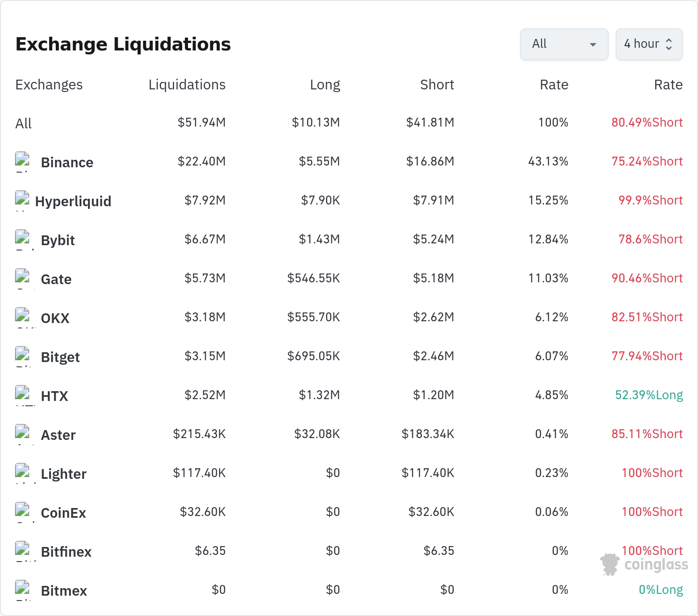Sort by Long column header
Viewport: 698px width, 616px height.
[325, 85]
